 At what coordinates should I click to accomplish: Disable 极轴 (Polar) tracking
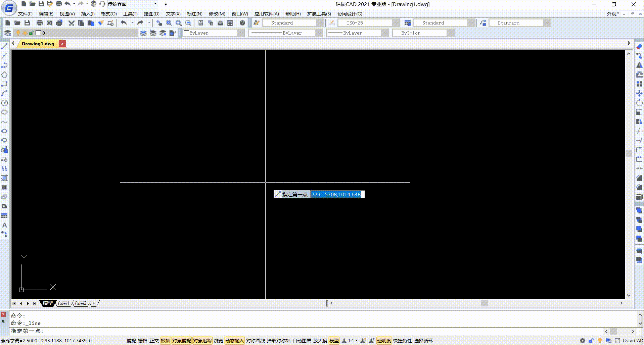coord(166,341)
